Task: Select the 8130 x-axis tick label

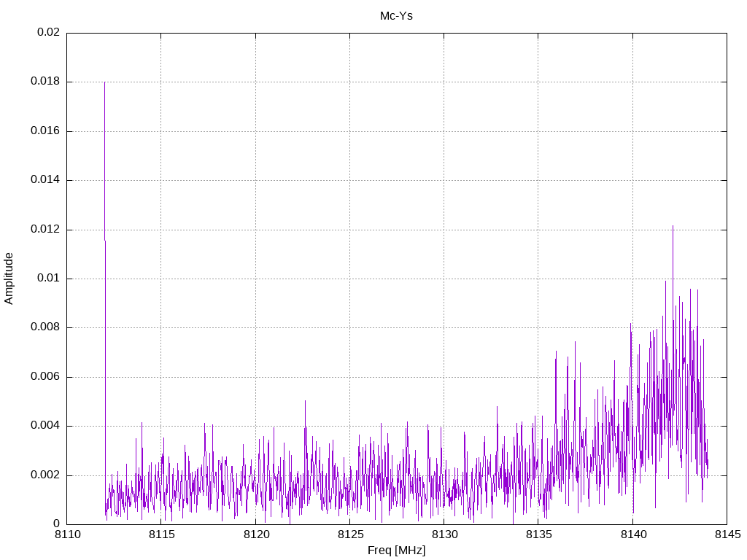Action: pos(444,536)
